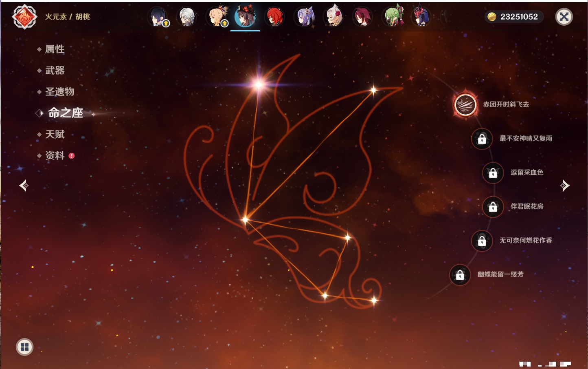This screenshot has height=369, width=588.
Task: Select the dark blue-haired character portrait
Action: [x=158, y=17]
